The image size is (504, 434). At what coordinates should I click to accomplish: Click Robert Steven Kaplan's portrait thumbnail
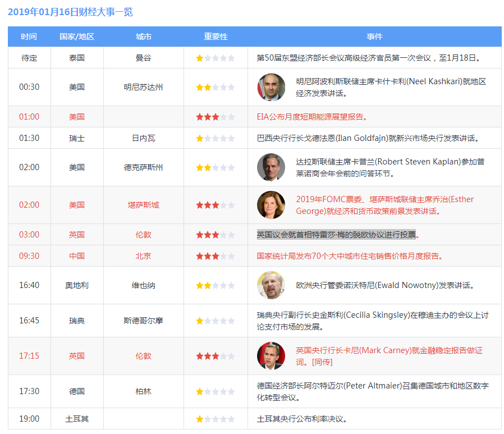click(x=271, y=167)
